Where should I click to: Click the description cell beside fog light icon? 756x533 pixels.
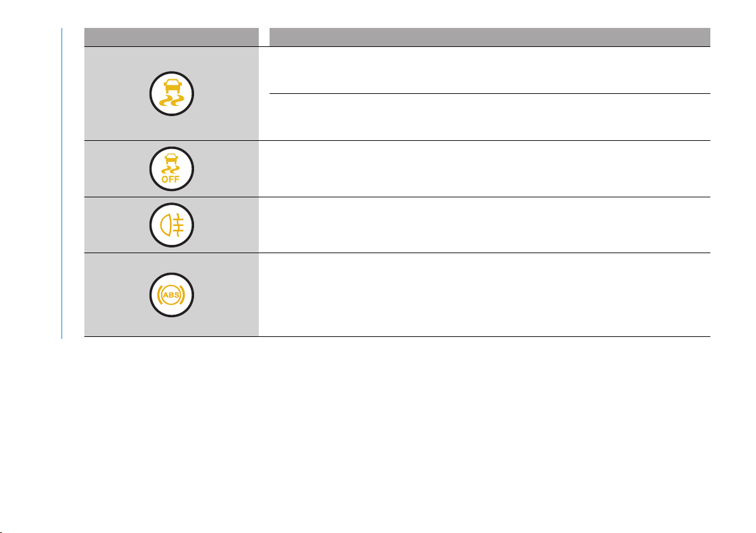coord(485,225)
